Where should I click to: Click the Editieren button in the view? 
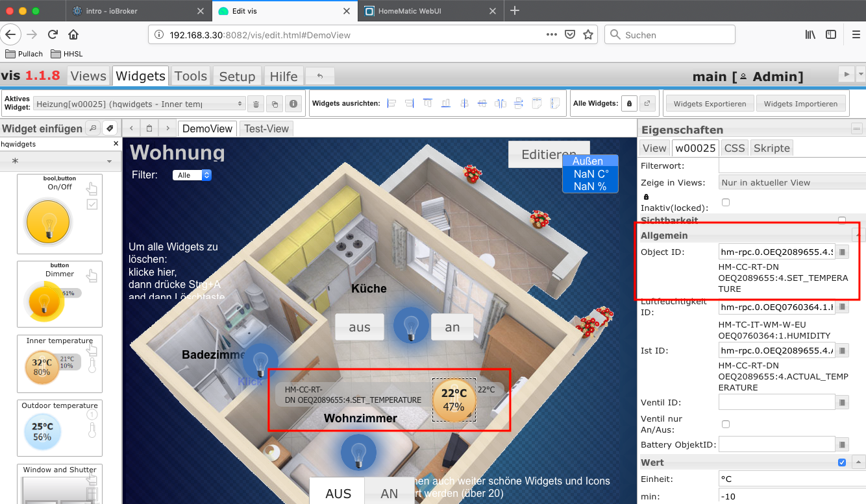point(549,154)
